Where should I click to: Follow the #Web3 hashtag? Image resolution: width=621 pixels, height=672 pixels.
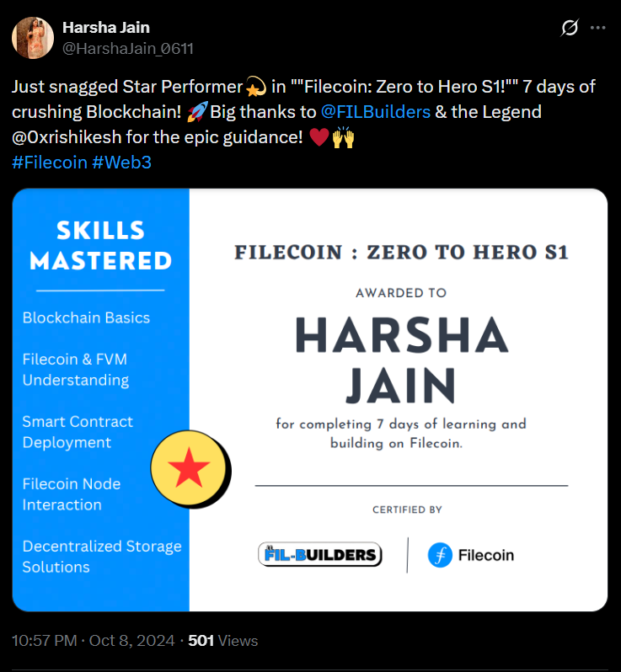point(122,163)
